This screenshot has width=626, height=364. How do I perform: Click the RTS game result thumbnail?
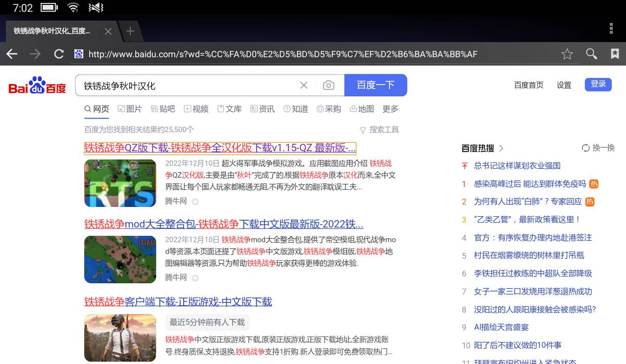coord(120,183)
